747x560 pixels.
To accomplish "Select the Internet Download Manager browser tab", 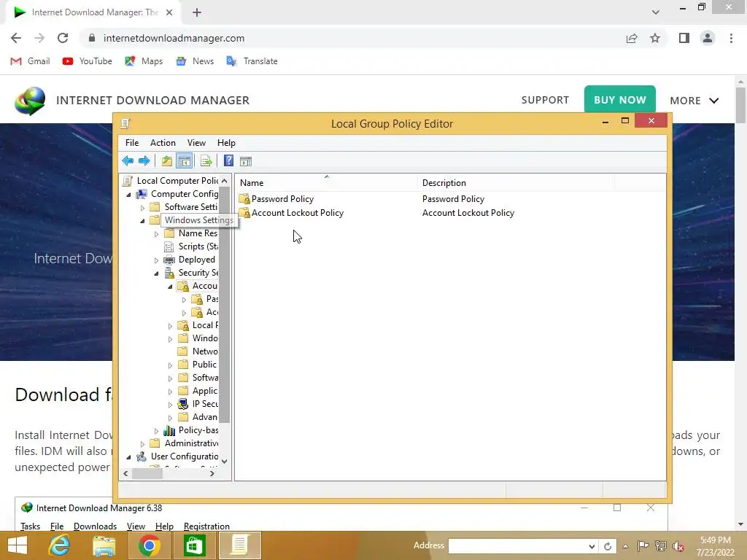I will pyautogui.click(x=93, y=12).
